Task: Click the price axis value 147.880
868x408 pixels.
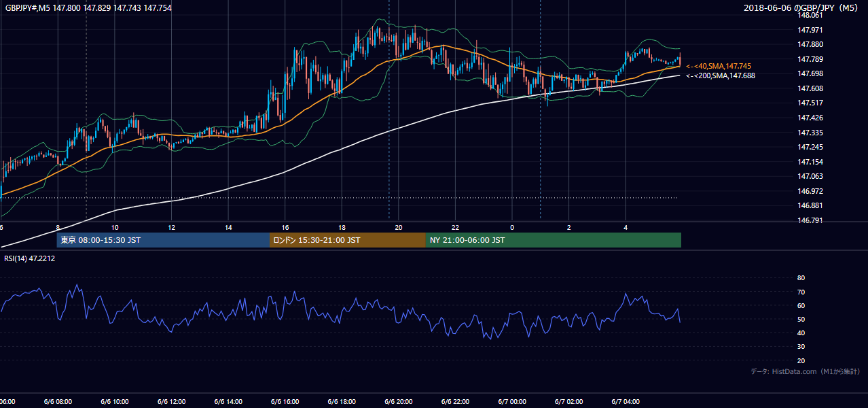Action: click(x=810, y=45)
